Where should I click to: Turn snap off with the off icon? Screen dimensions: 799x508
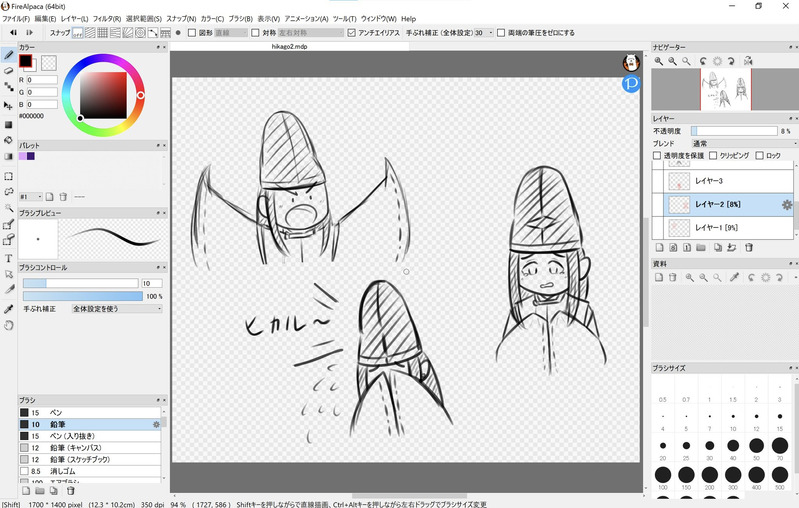77,33
